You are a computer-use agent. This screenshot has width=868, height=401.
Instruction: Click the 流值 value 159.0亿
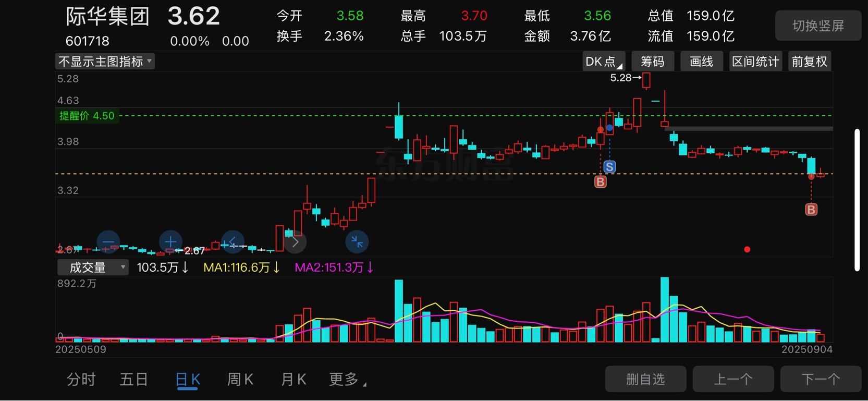tap(711, 36)
